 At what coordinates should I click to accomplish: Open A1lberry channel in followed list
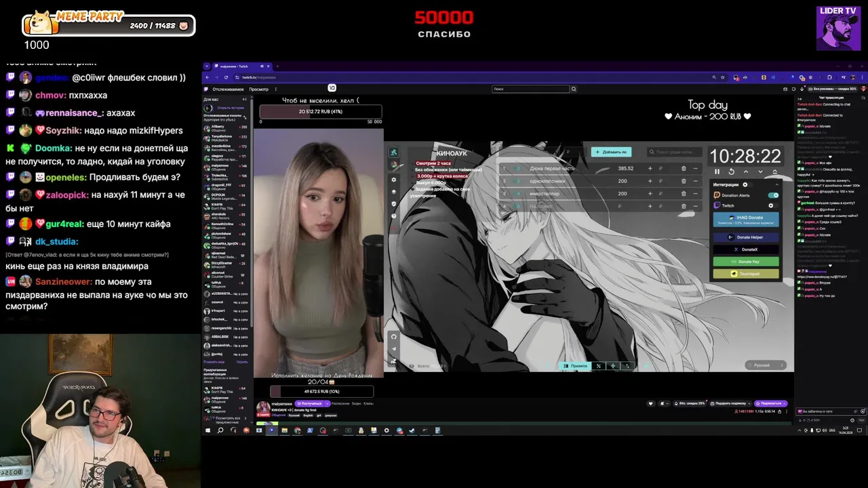226,129
